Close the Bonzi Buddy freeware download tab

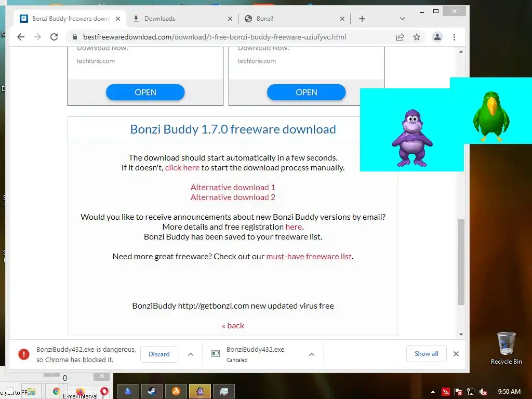(118, 19)
